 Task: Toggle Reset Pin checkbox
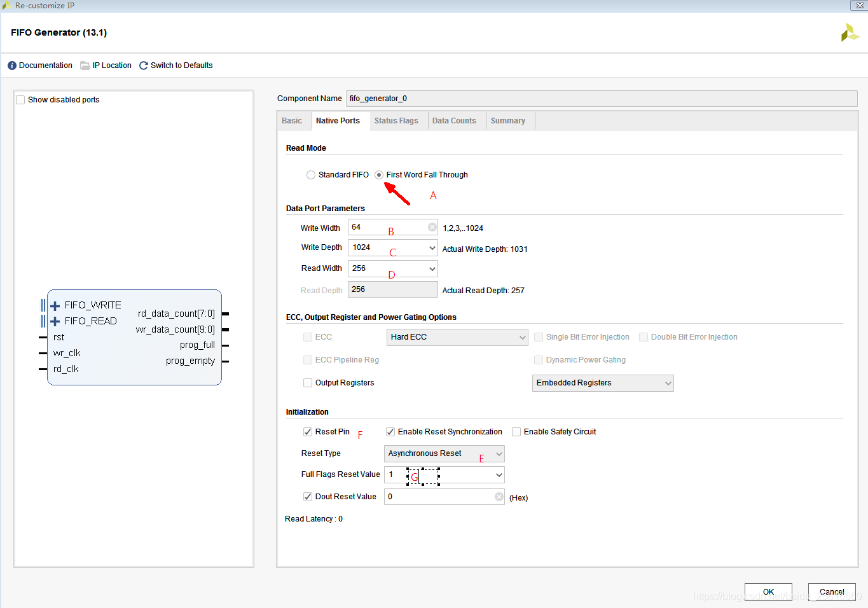[308, 432]
